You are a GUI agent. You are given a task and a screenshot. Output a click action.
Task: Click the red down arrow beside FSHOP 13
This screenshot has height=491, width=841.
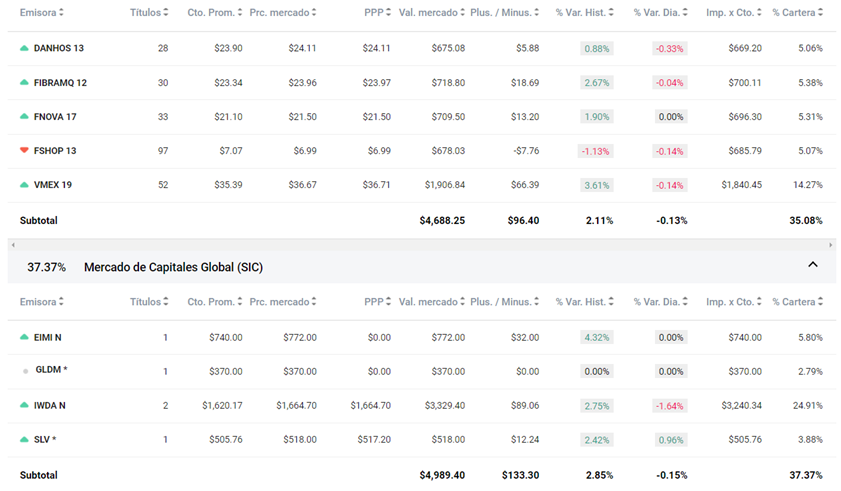(24, 151)
